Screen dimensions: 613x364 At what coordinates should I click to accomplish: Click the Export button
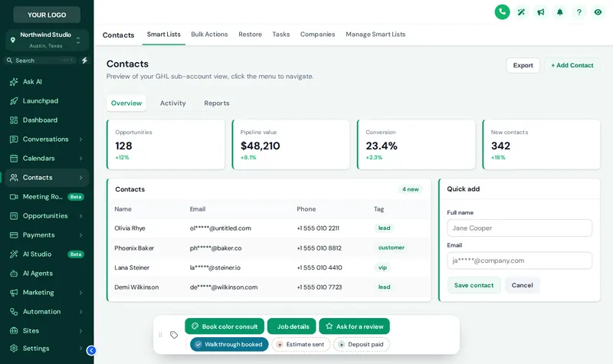pos(523,65)
